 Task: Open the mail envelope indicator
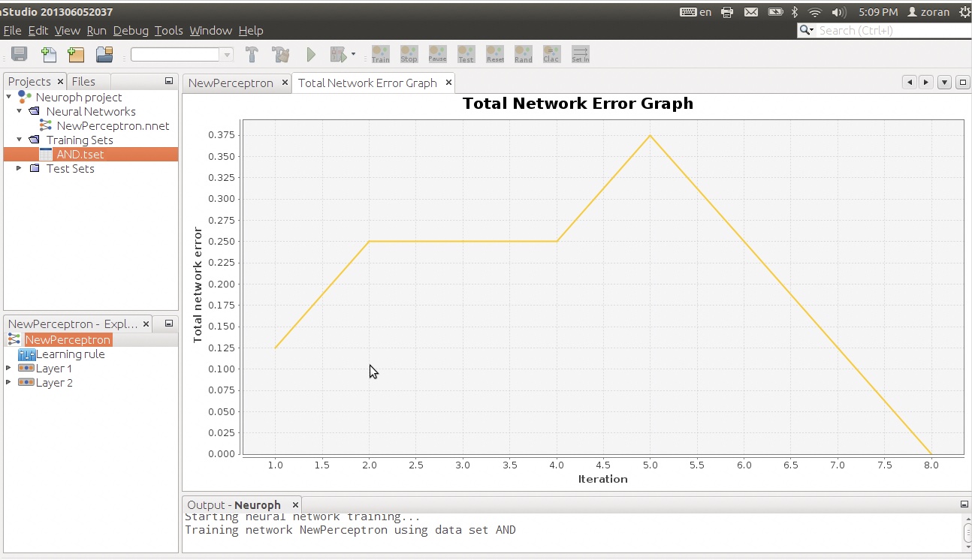[751, 12]
